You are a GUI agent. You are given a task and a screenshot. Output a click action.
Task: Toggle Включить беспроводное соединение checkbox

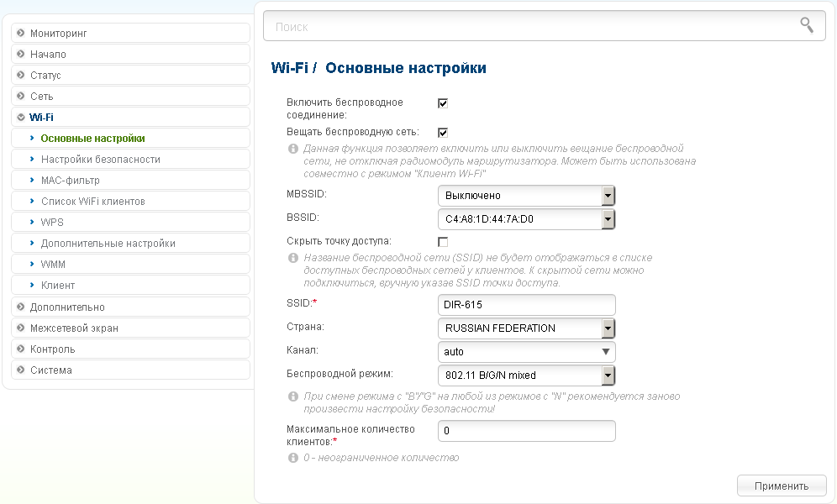[443, 103]
